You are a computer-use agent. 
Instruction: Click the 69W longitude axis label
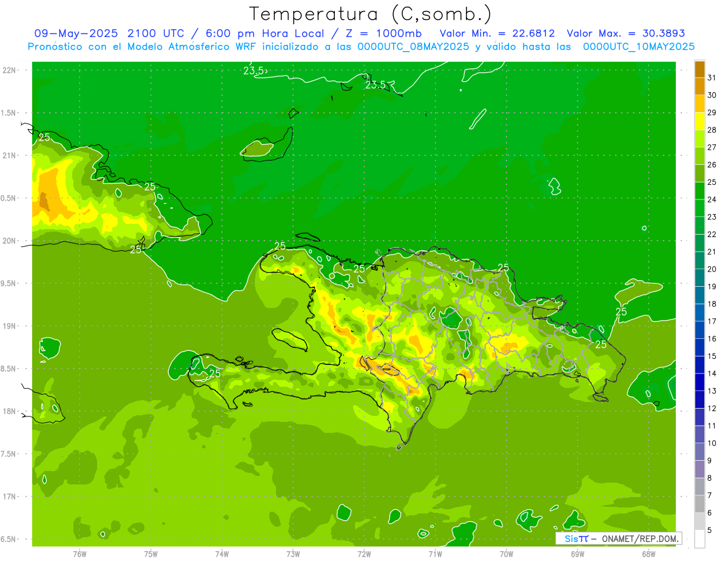coord(578,554)
